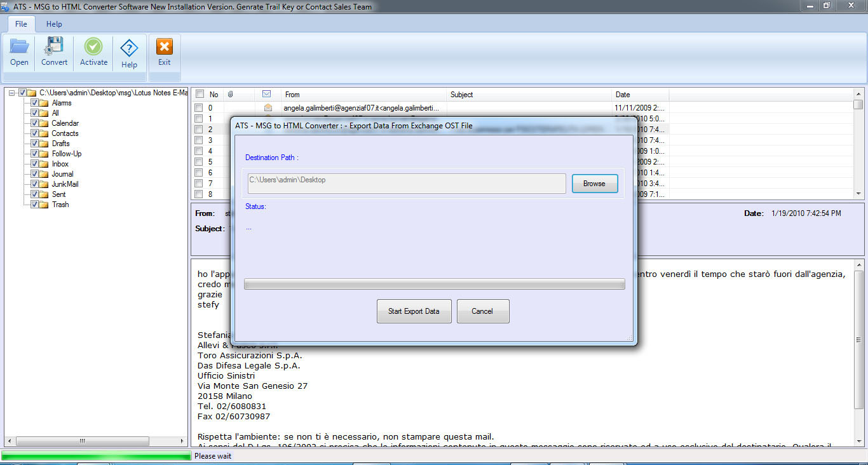This screenshot has width=868, height=465.
Task: Select the Journal tree item
Action: click(x=63, y=174)
